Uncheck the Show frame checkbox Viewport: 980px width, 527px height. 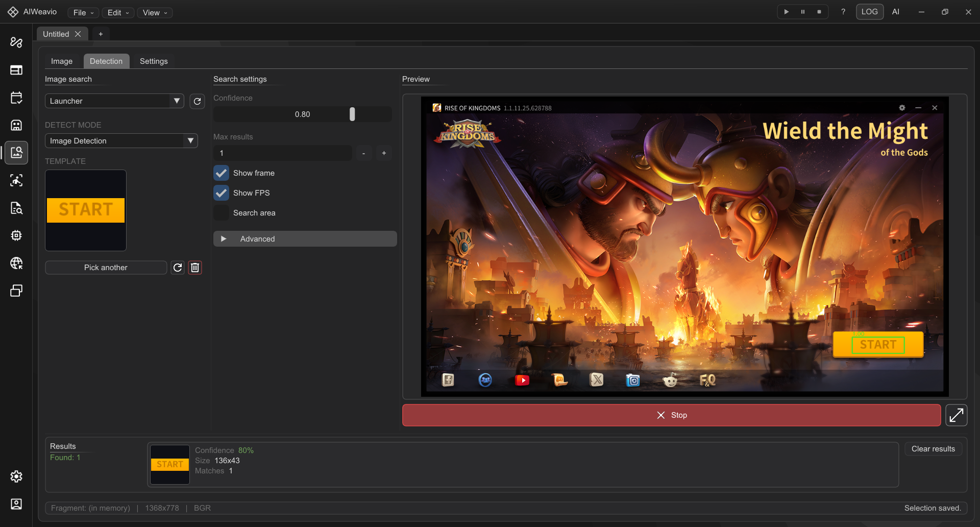coord(221,173)
